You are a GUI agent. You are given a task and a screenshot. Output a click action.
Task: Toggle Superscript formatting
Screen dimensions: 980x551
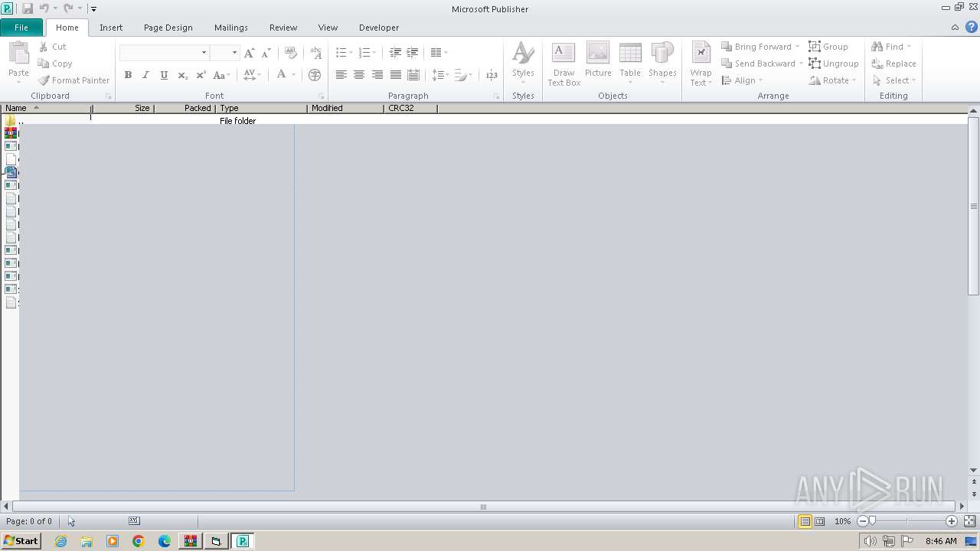pyautogui.click(x=201, y=75)
